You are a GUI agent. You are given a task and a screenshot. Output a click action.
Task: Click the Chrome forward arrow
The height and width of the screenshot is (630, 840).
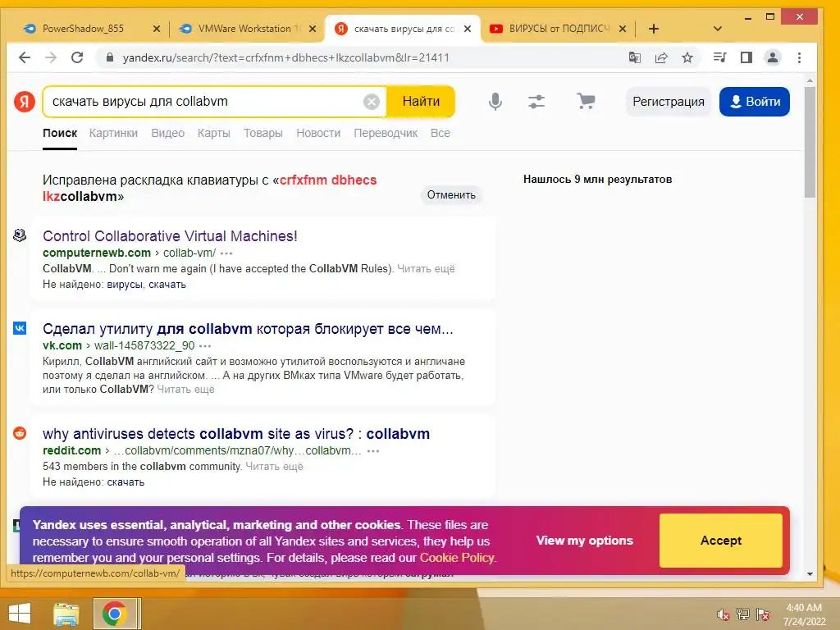[50, 57]
